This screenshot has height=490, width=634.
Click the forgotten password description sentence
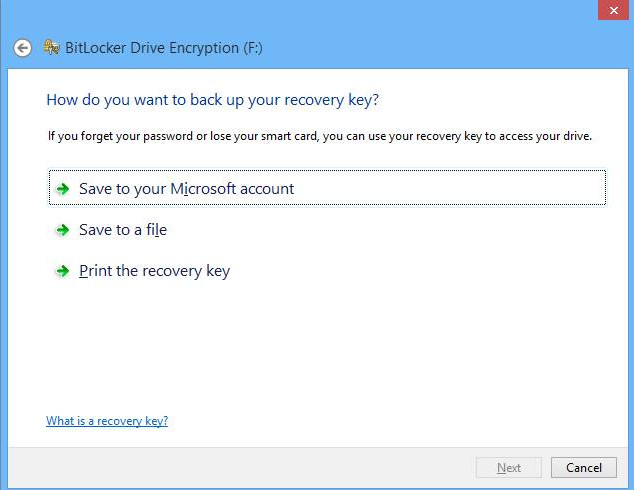(x=319, y=136)
